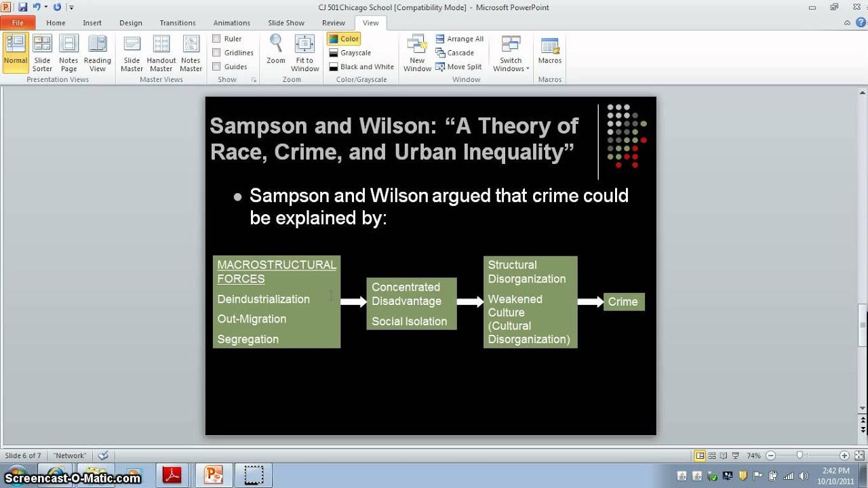Open the Windows Start menu
This screenshot has width=868, height=488.
tap(16, 475)
